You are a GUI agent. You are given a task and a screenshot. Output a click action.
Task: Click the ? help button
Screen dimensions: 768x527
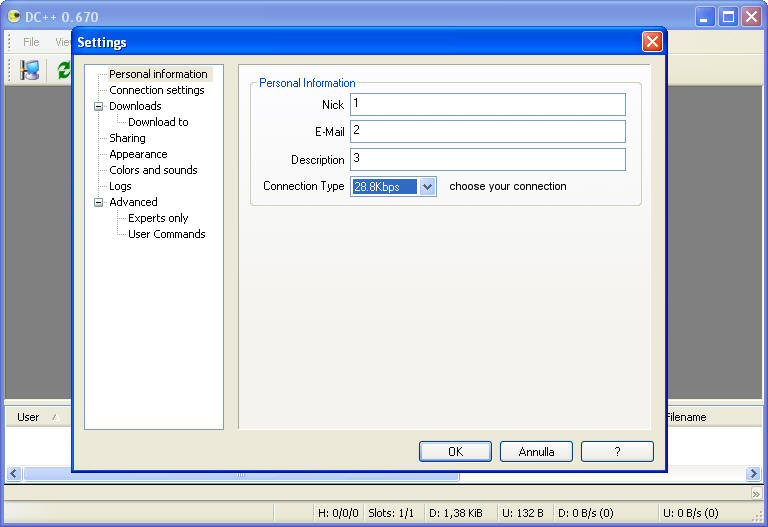click(x=617, y=452)
